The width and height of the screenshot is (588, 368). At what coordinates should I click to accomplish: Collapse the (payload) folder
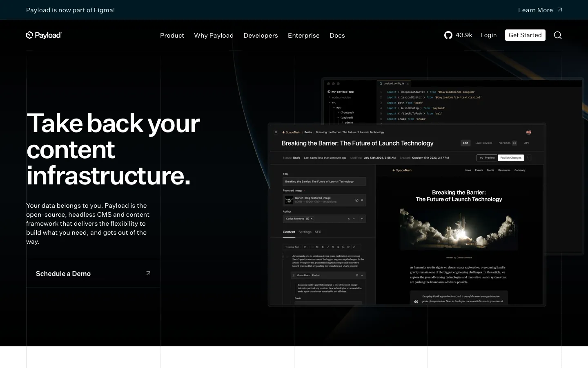tap(345, 117)
